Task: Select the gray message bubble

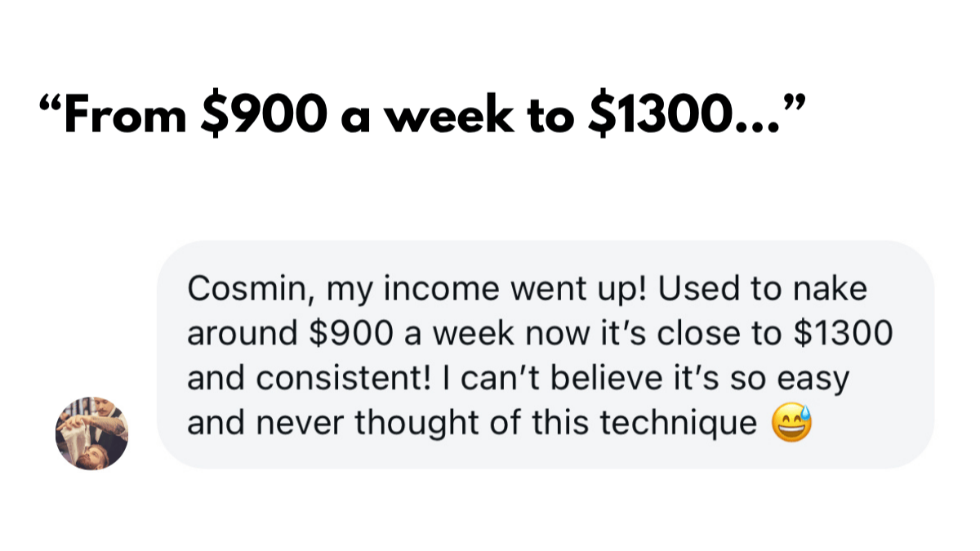Action: 546,354
